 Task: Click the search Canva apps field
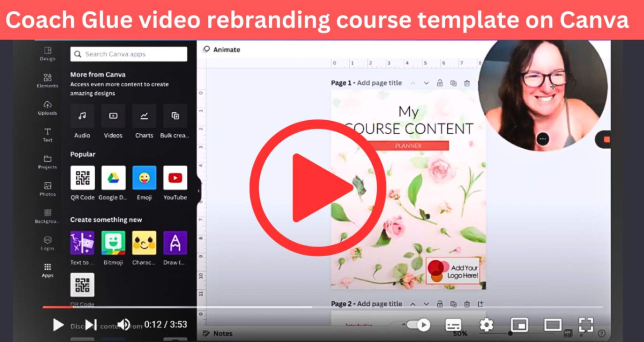point(129,54)
